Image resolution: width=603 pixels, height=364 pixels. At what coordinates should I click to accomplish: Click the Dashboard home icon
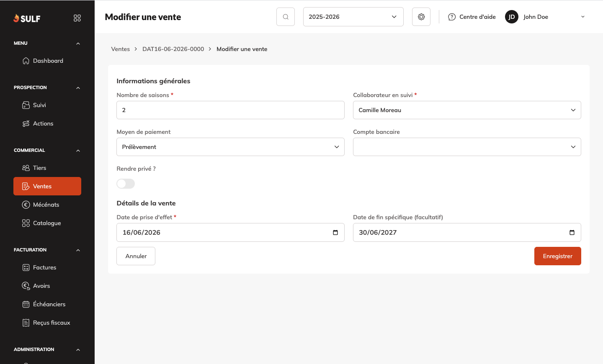pyautogui.click(x=26, y=61)
